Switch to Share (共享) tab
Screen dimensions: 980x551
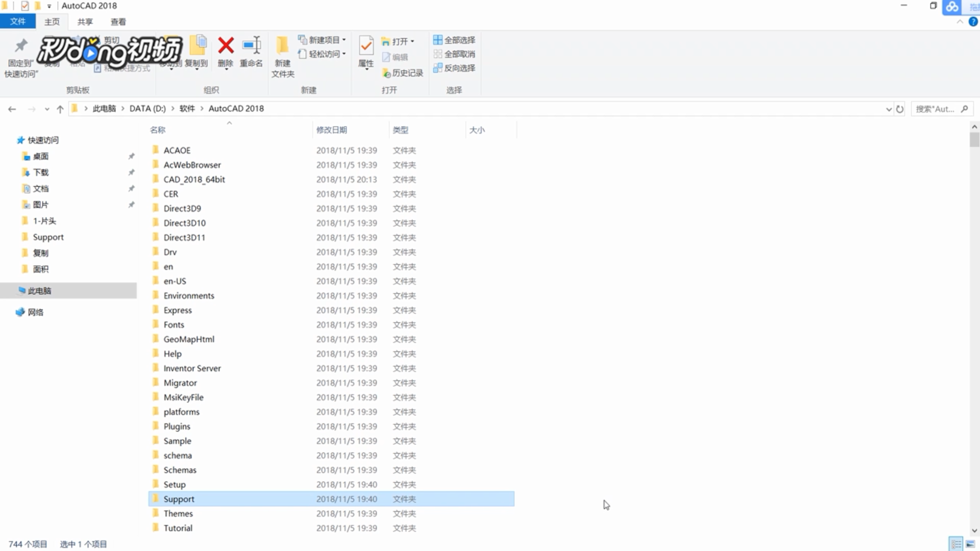(85, 22)
